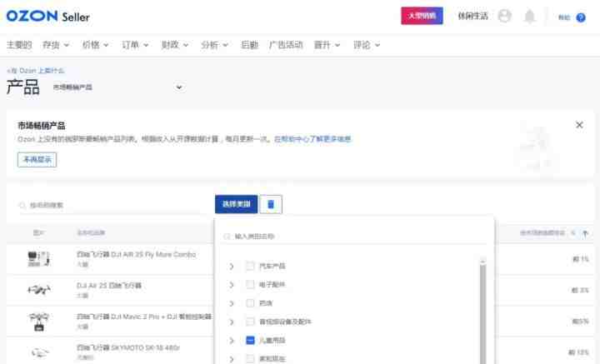Check the 汽车产品 category checkbox
The height and width of the screenshot is (364, 600).
pyautogui.click(x=250, y=266)
